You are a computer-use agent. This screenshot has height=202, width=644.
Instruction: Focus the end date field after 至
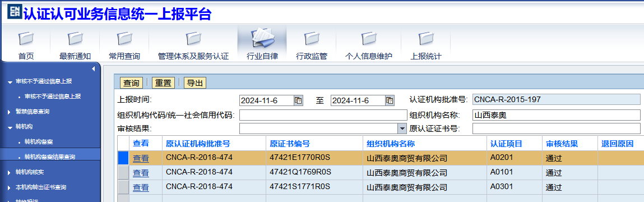(358, 100)
